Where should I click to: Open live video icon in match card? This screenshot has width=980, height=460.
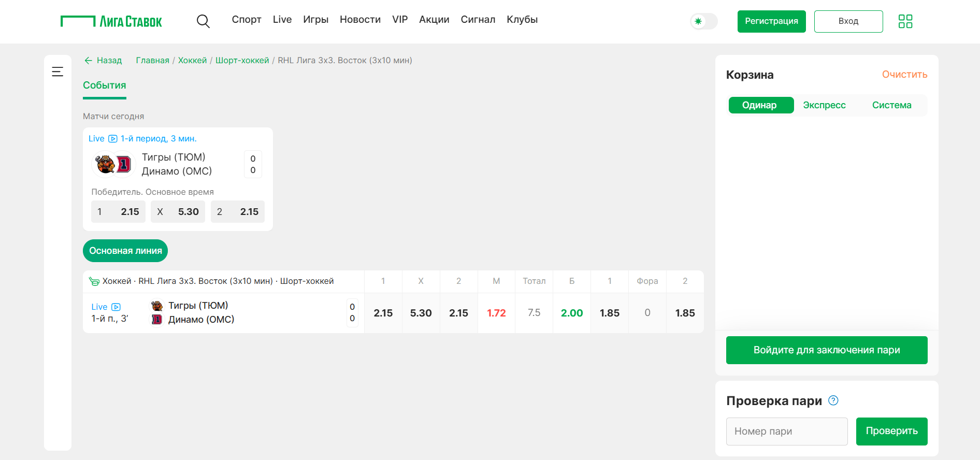[x=113, y=139]
